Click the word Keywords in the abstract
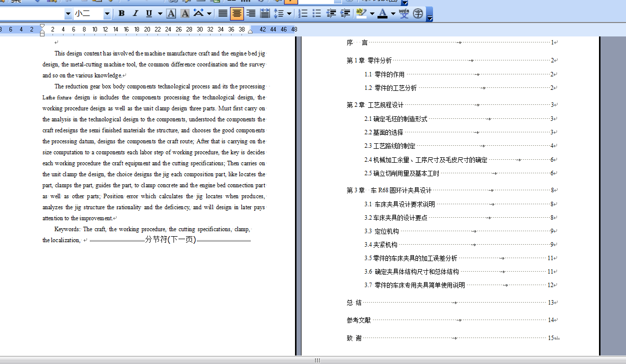This screenshot has width=626, height=364. click(66, 229)
